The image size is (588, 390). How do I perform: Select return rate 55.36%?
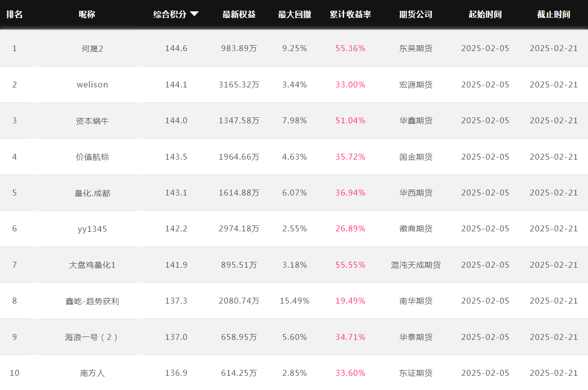(351, 48)
